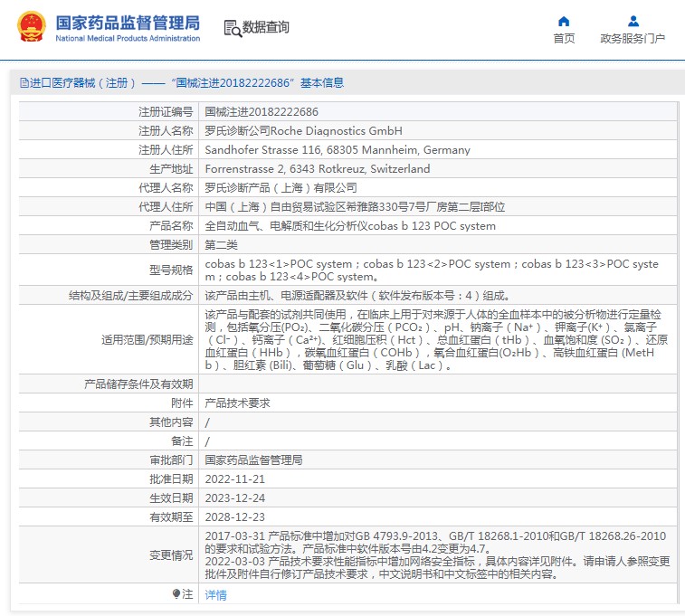Select 罗氏诊断产品(上海)有限公司 agent name
This screenshot has width=685, height=616.
[x=281, y=188]
